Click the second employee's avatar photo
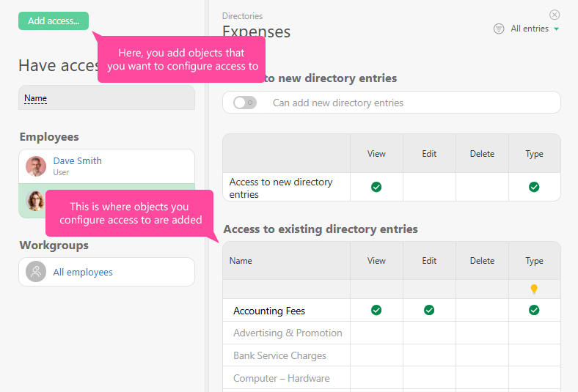The height and width of the screenshot is (392, 578). pos(36,201)
